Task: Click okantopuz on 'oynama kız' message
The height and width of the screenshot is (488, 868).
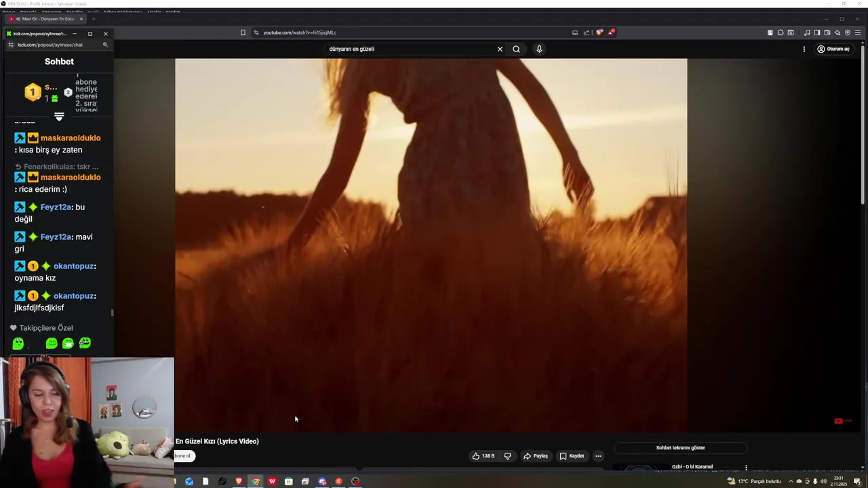Action: (73, 266)
